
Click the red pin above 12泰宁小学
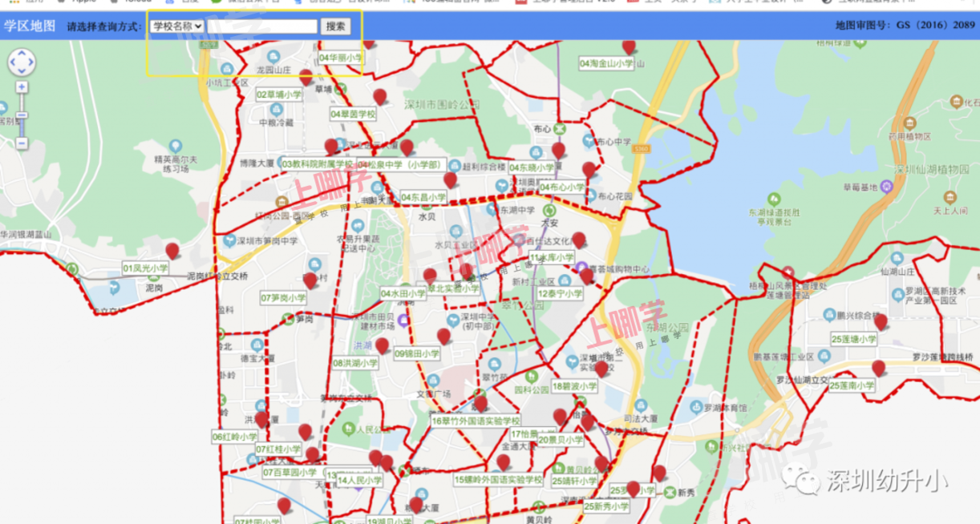(586, 276)
